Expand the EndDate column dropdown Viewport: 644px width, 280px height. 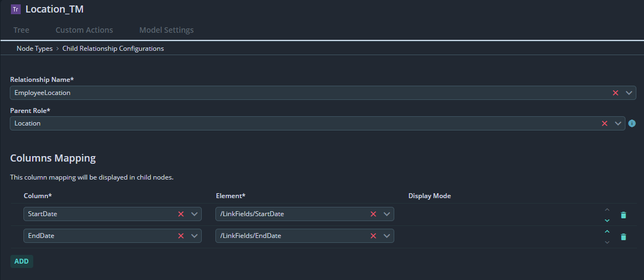tap(194, 236)
